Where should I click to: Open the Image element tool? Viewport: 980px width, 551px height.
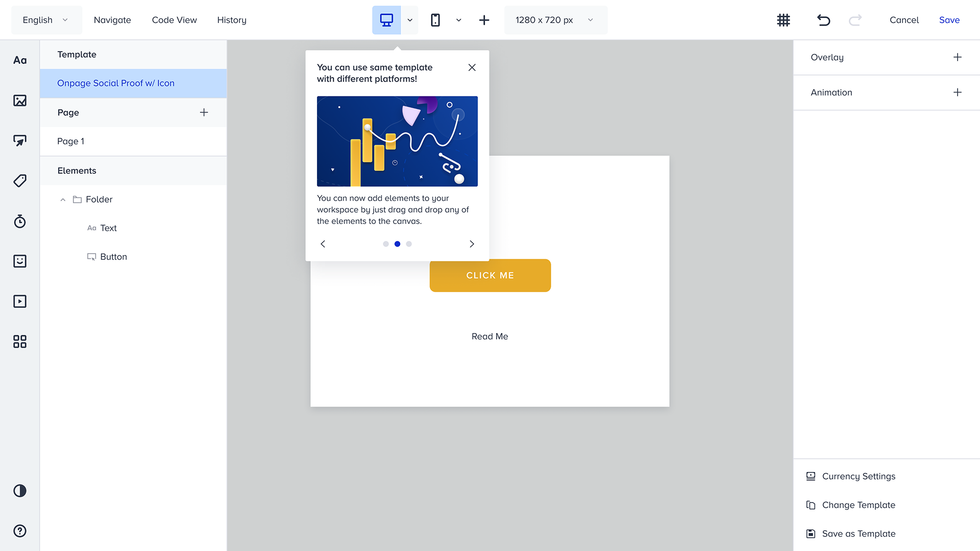click(20, 101)
